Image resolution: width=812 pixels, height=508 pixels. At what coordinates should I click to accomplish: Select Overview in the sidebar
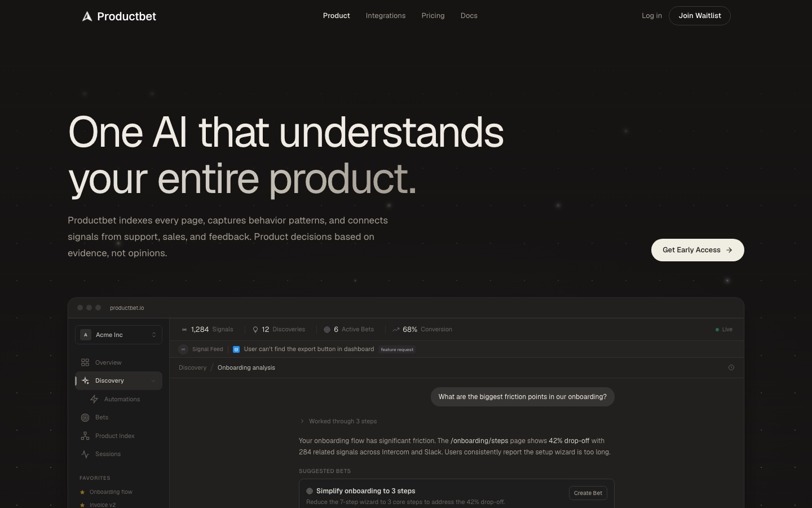point(118,362)
